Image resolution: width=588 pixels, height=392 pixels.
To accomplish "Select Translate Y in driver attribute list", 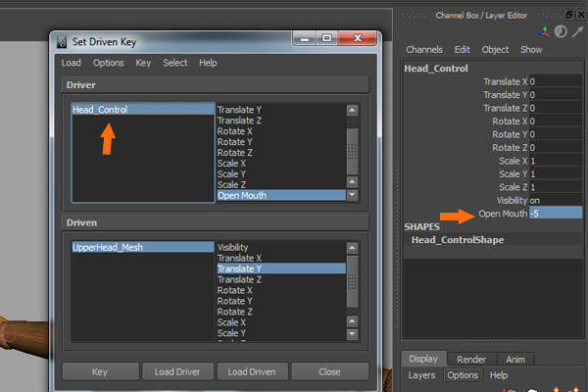I will [x=281, y=110].
